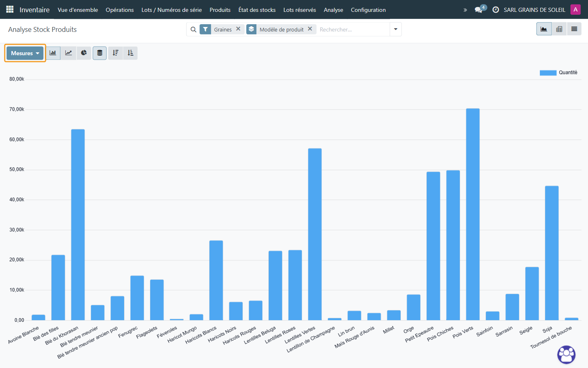Open État des stocks menu
Viewport: 588px width, 368px height.
pos(257,10)
